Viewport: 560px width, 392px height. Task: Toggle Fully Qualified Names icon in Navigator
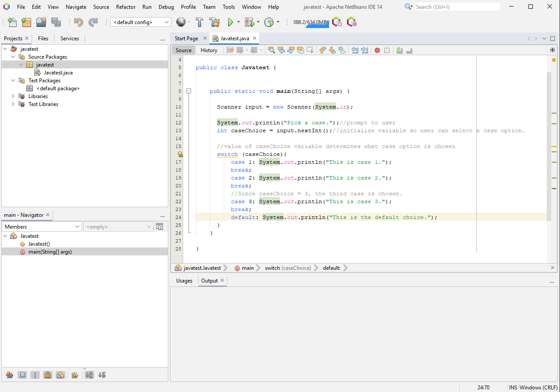pos(75,375)
